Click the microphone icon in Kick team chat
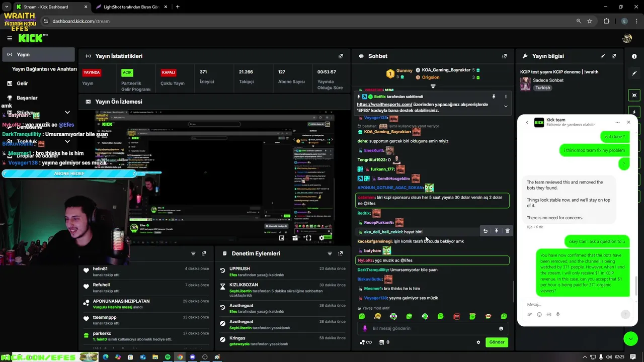 558,314
